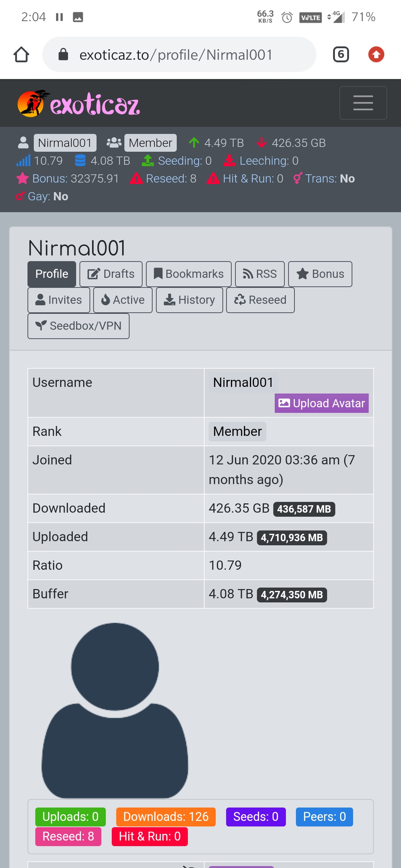
Task: Click the blue buffer database icon
Action: point(80,161)
